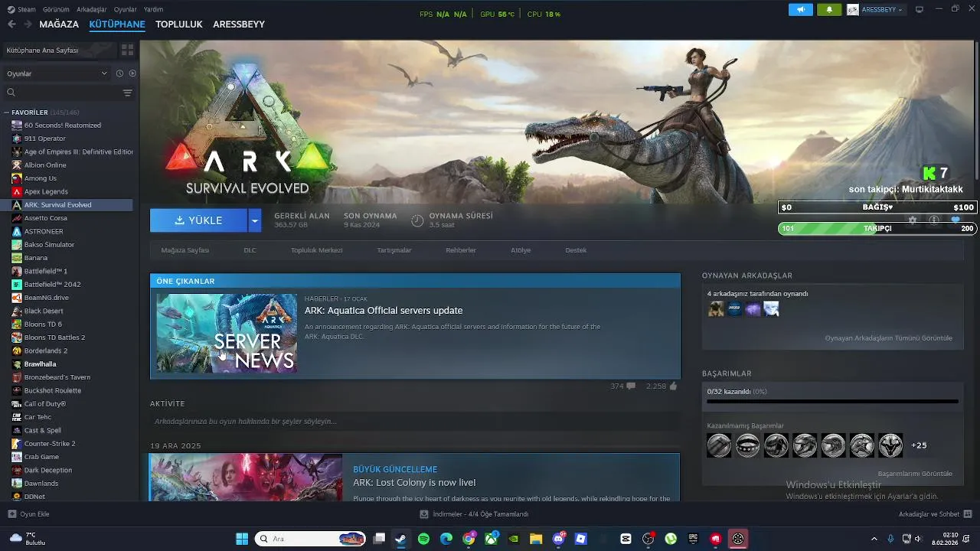The height and width of the screenshot is (551, 980).
Task: Open the Steam menu
Action: coord(21,10)
